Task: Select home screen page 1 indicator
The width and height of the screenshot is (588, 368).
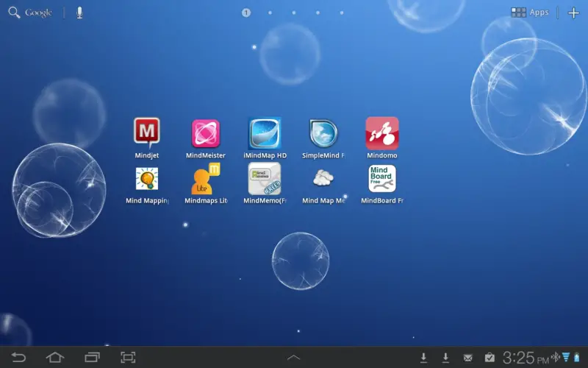Action: 246,13
